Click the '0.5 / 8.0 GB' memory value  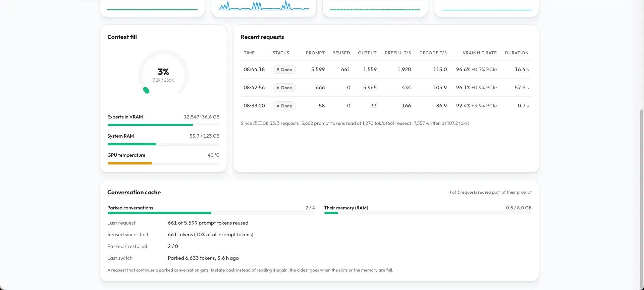tap(519, 208)
